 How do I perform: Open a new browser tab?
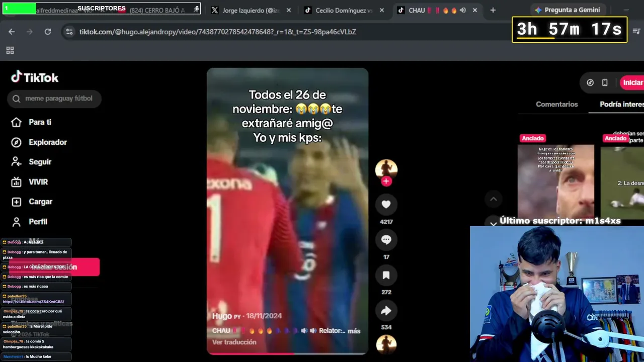coord(493,10)
